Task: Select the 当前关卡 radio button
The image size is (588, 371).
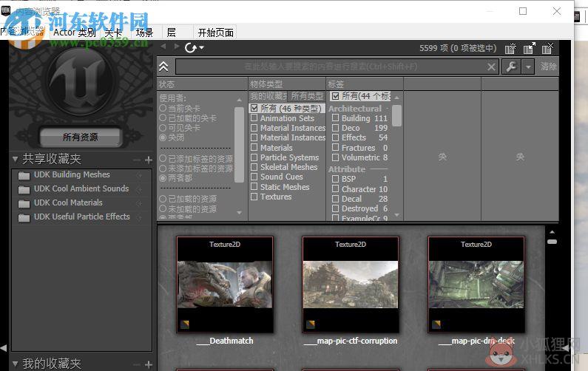Action: (163, 108)
